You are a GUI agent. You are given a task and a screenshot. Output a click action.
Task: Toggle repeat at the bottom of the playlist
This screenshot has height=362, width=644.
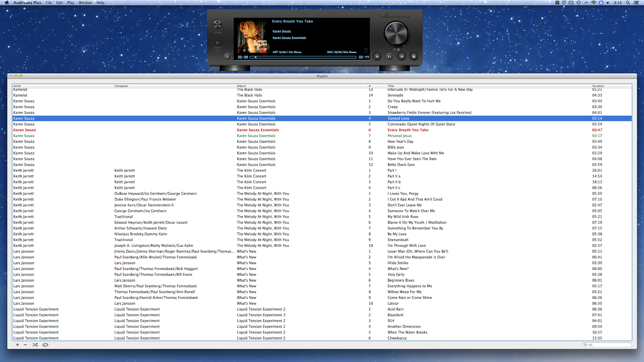pos(45,345)
